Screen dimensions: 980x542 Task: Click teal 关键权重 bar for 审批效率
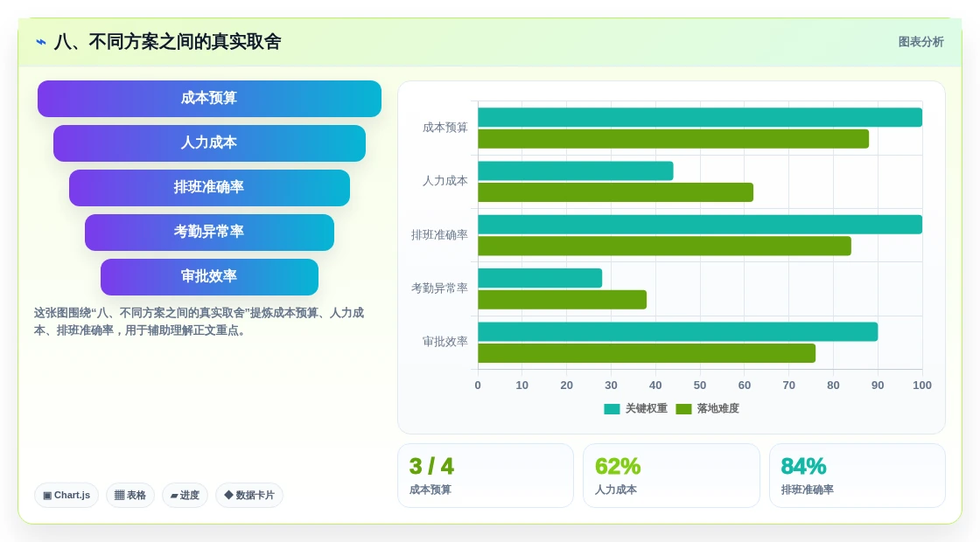pos(677,332)
